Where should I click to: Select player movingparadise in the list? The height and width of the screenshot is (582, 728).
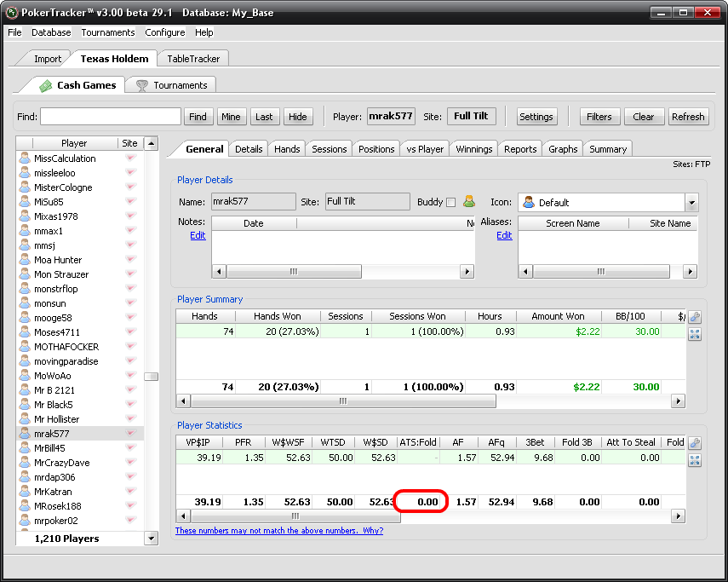(x=81, y=361)
